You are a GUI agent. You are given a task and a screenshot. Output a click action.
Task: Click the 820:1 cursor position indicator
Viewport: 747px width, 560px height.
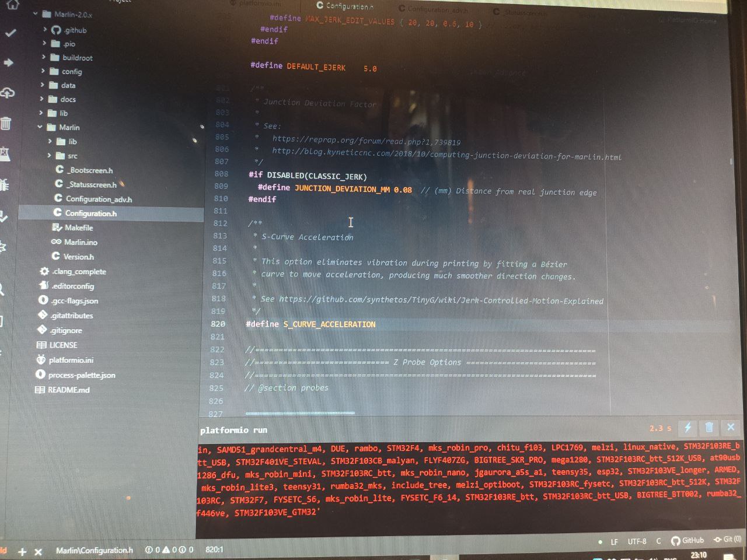215,549
